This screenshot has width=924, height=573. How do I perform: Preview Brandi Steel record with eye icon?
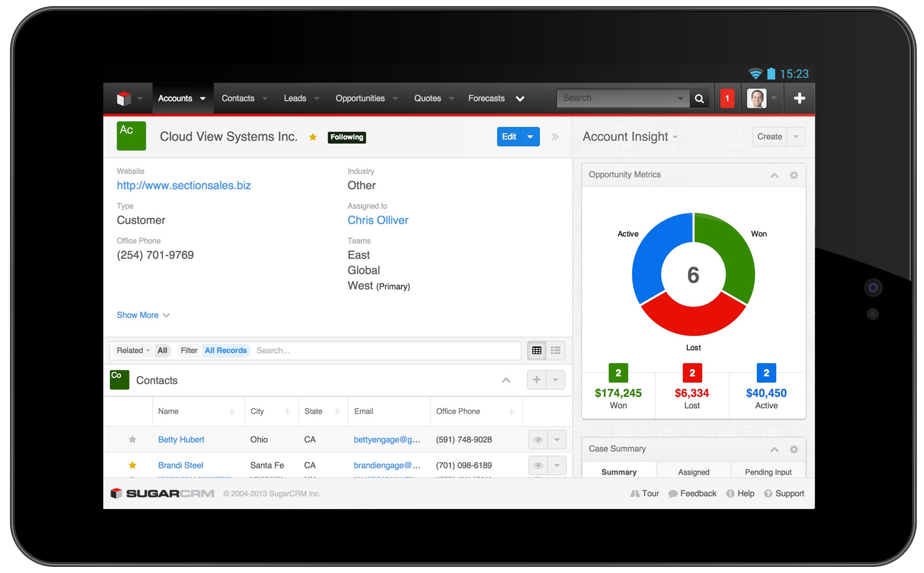tap(538, 466)
